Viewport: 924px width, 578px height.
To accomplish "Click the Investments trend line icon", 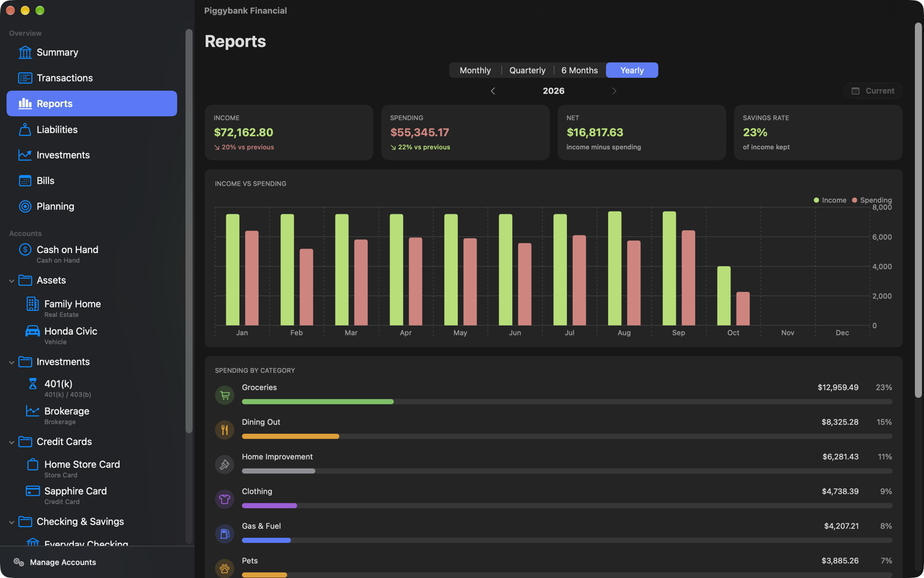I will [x=25, y=155].
